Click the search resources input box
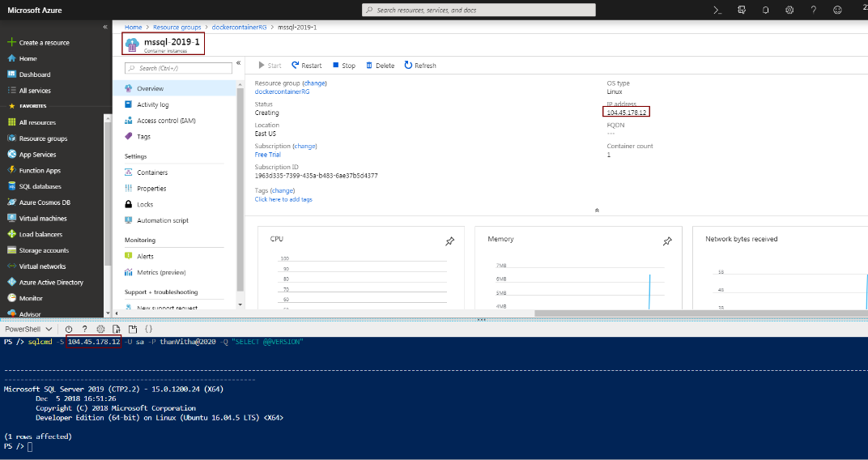This screenshot has width=868, height=460. tap(478, 10)
